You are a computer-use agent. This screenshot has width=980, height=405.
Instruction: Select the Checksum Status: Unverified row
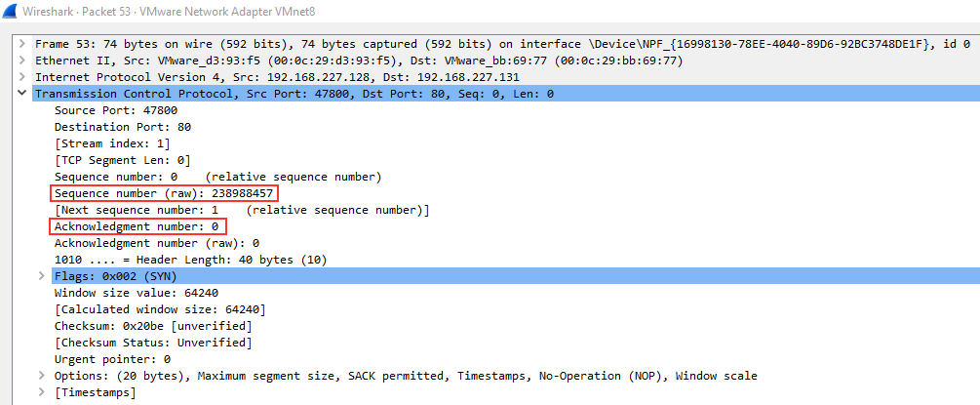coord(152,343)
